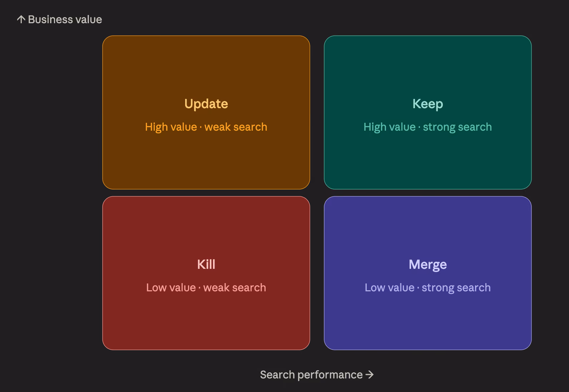Select the Keep quadrant card

[428, 112]
